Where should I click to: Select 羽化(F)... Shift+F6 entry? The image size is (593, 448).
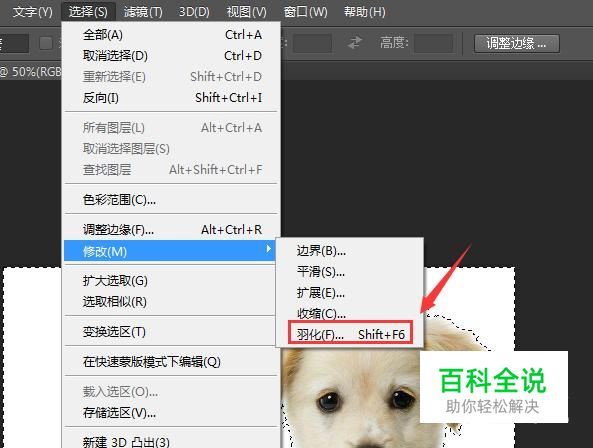(350, 333)
